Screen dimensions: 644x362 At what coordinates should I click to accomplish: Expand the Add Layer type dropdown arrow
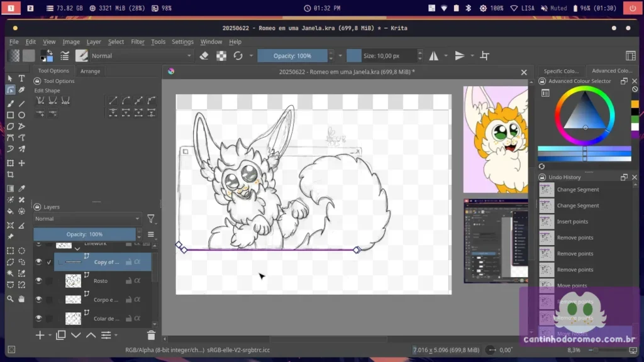tap(50, 336)
